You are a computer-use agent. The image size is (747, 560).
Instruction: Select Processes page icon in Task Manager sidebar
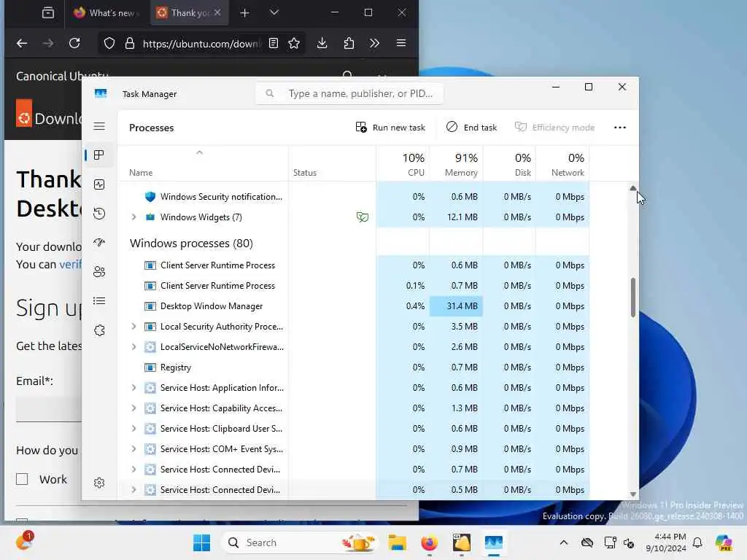[x=99, y=155]
